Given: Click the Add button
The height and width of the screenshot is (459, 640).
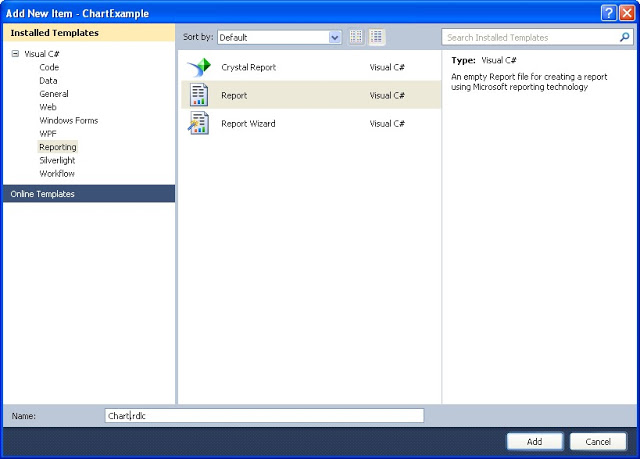Looking at the screenshot, I should (x=534, y=441).
